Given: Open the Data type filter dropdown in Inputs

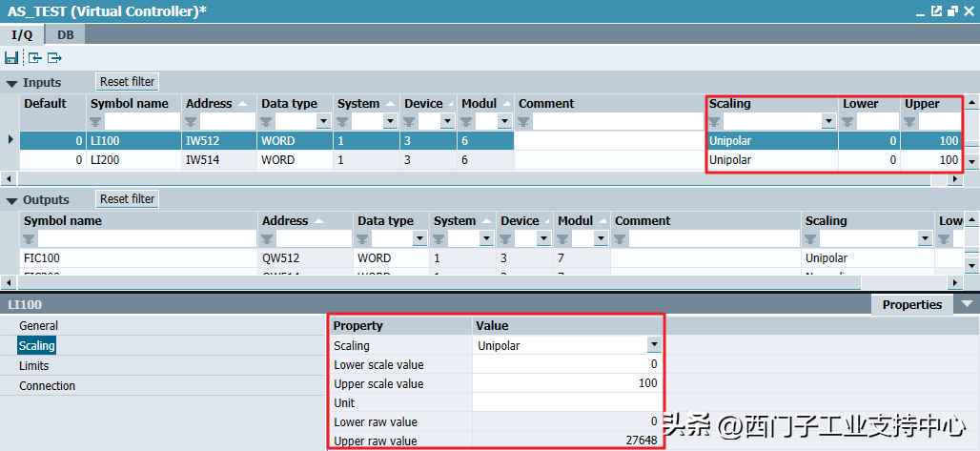Looking at the screenshot, I should pos(323,122).
